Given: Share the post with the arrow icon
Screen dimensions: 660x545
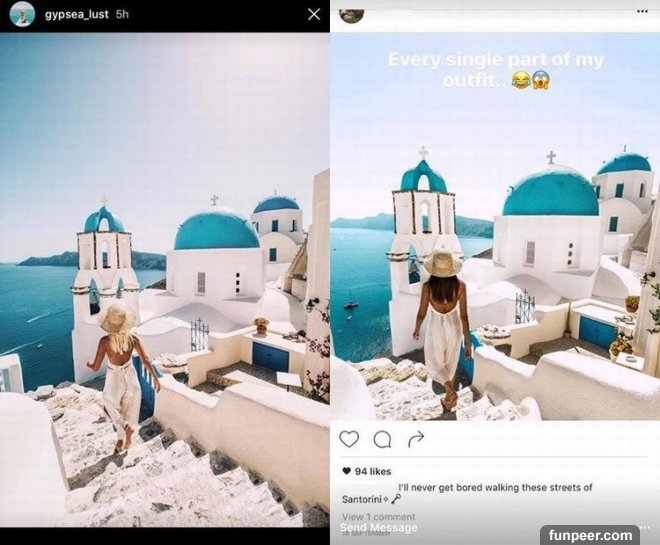Looking at the screenshot, I should (416, 439).
